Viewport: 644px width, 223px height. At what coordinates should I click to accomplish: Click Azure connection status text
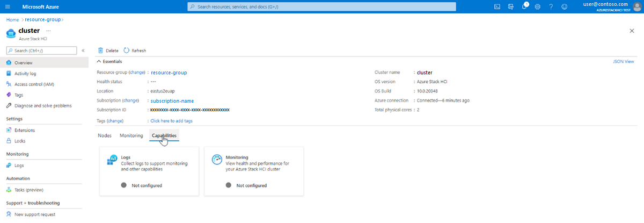point(443,100)
